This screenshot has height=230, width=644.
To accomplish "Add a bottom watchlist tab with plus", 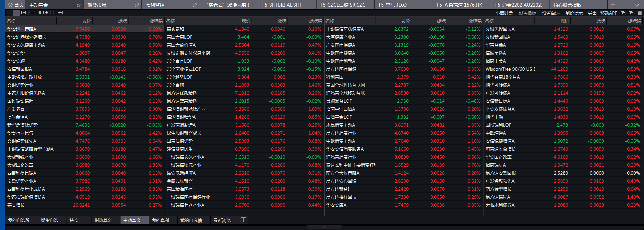I will pyautogui.click(x=243, y=220).
